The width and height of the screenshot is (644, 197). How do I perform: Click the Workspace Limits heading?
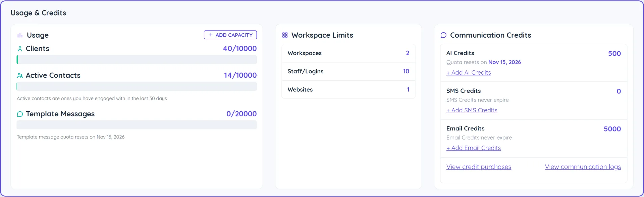coord(322,35)
